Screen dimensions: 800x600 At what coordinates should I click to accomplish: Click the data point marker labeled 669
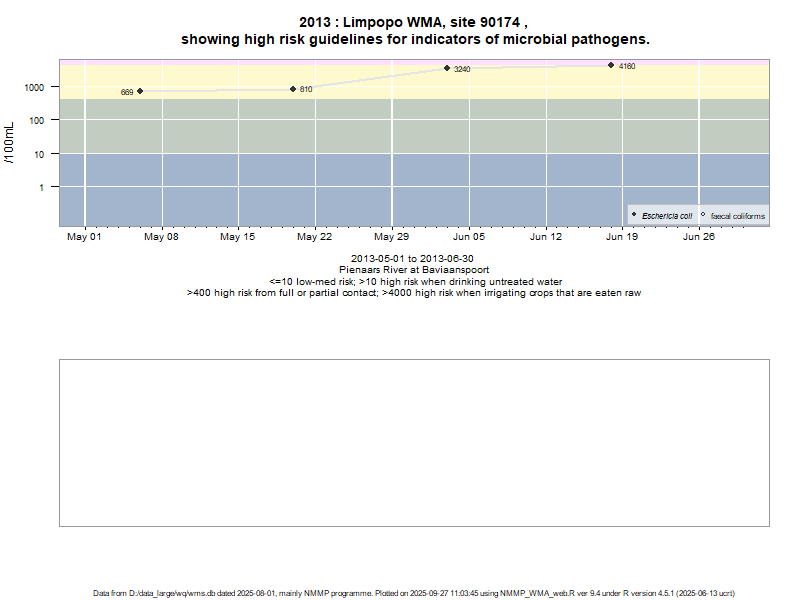coord(140,91)
